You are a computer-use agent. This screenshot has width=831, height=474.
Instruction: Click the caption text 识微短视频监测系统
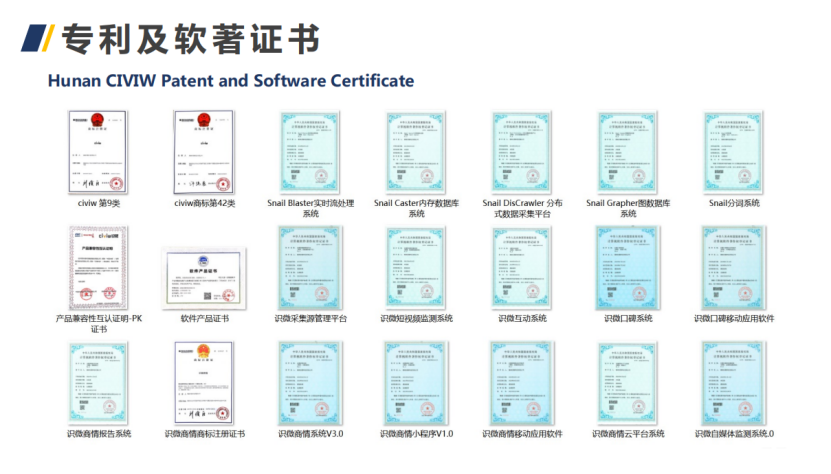(x=417, y=318)
